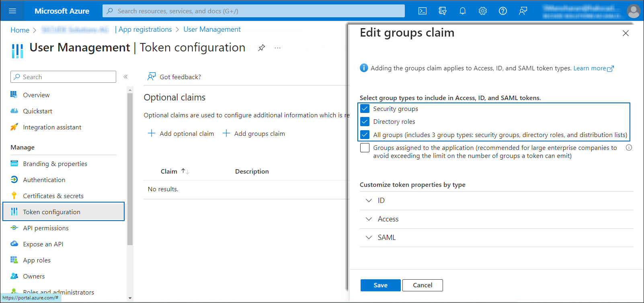Open the portal hamburger menu

point(12,11)
